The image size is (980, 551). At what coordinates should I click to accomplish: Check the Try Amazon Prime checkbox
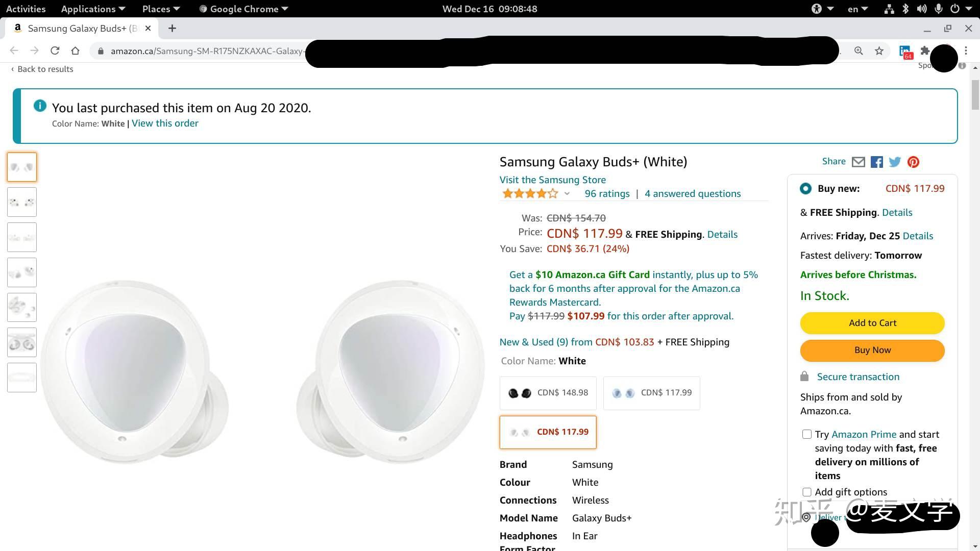click(x=807, y=434)
